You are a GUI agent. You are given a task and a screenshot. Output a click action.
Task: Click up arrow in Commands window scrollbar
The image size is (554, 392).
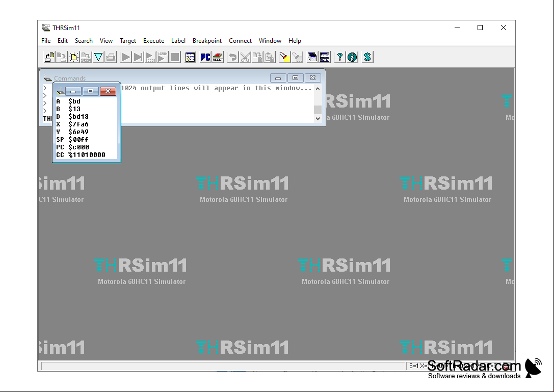coord(318,89)
